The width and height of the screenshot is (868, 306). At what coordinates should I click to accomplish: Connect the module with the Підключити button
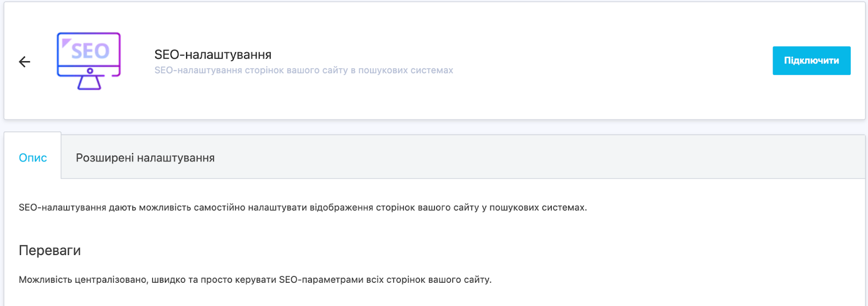811,61
